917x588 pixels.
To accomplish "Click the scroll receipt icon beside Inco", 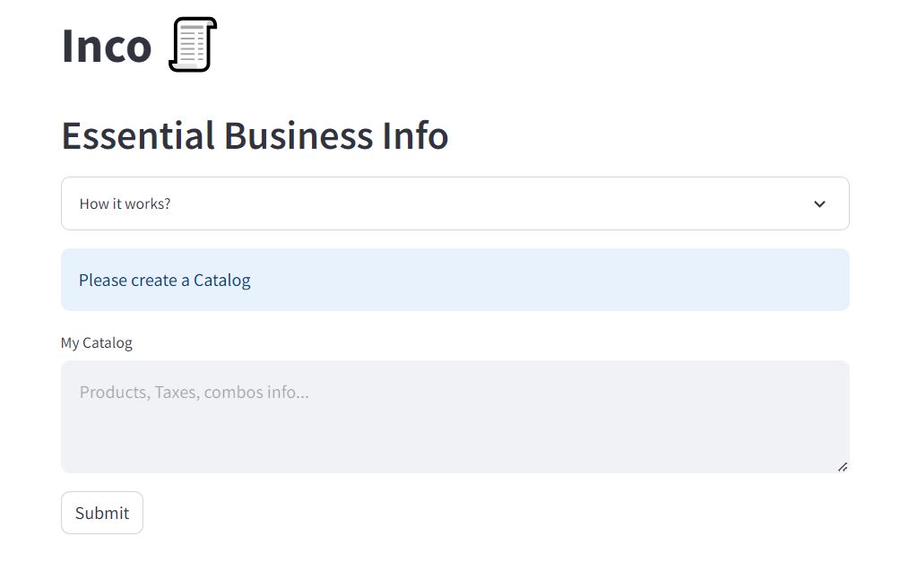I will tap(193, 45).
